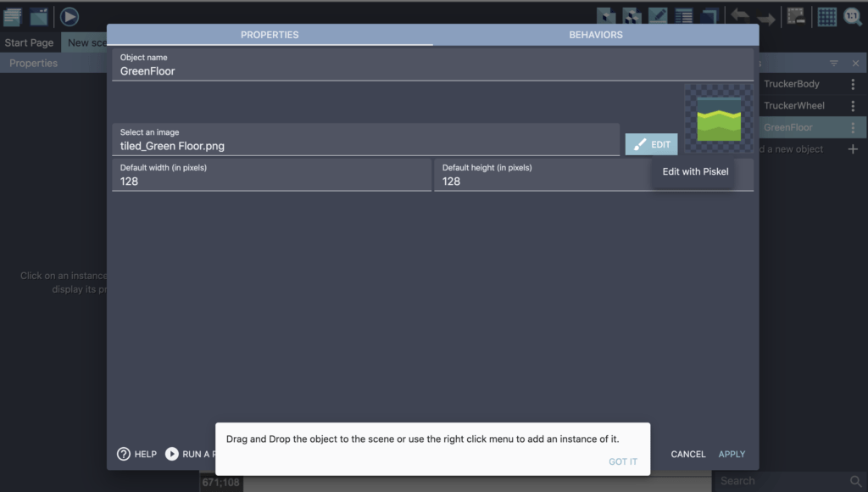Select the New scene editor tab
Viewport: 868px width, 492px height.
tap(84, 42)
